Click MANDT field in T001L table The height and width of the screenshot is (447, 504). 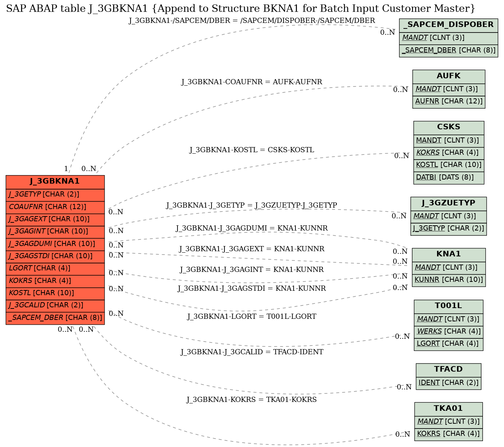coord(449,320)
